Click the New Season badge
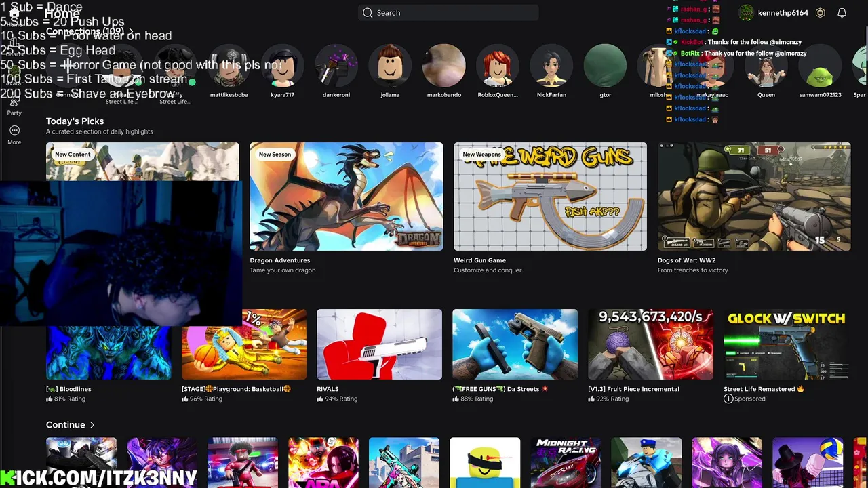This screenshot has width=868, height=488. (x=275, y=155)
